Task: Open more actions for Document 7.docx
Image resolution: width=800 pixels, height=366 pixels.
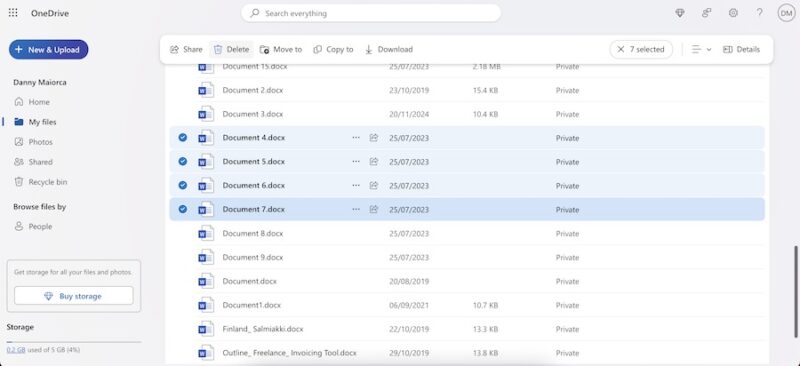Action: coord(356,209)
